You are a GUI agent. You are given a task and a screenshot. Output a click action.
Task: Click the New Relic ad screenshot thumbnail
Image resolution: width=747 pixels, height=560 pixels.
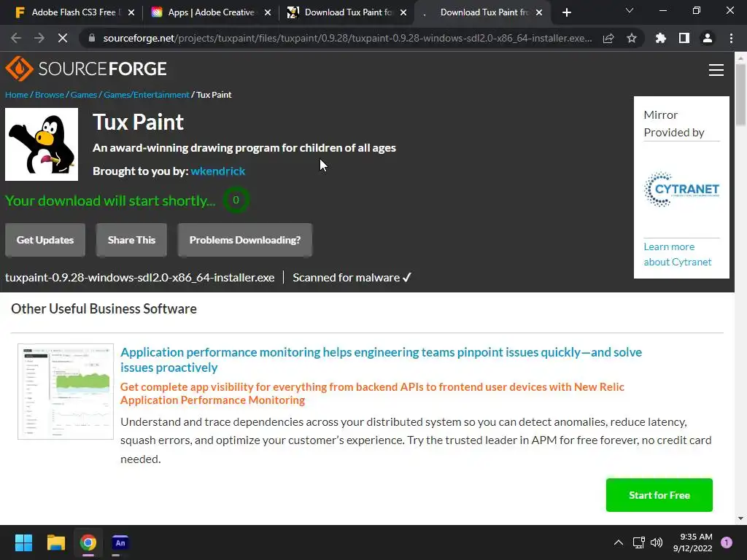click(66, 392)
